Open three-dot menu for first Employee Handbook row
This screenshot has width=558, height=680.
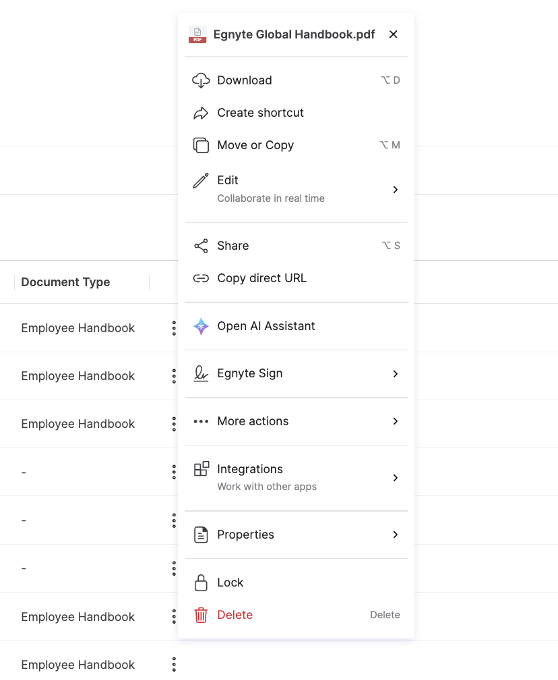[x=174, y=328]
